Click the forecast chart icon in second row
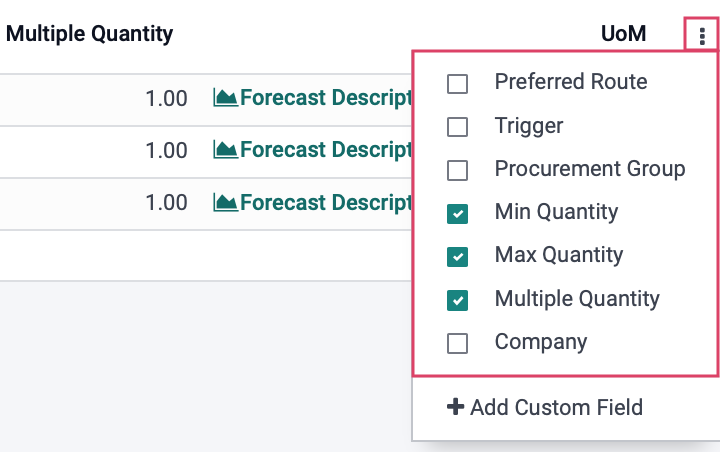This screenshot has height=452, width=720. pyautogui.click(x=225, y=149)
